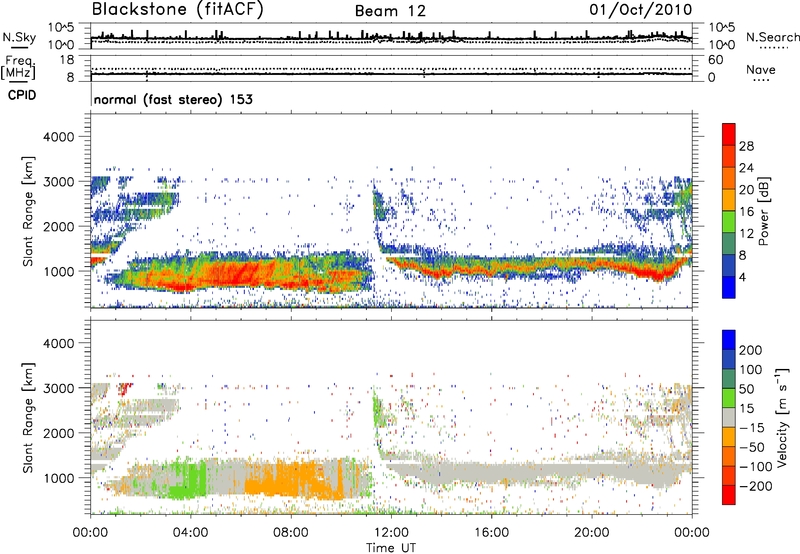The width and height of the screenshot is (800, 554).
Task: Click the '-200' label on the Velocity colorbar
Action: point(756,486)
